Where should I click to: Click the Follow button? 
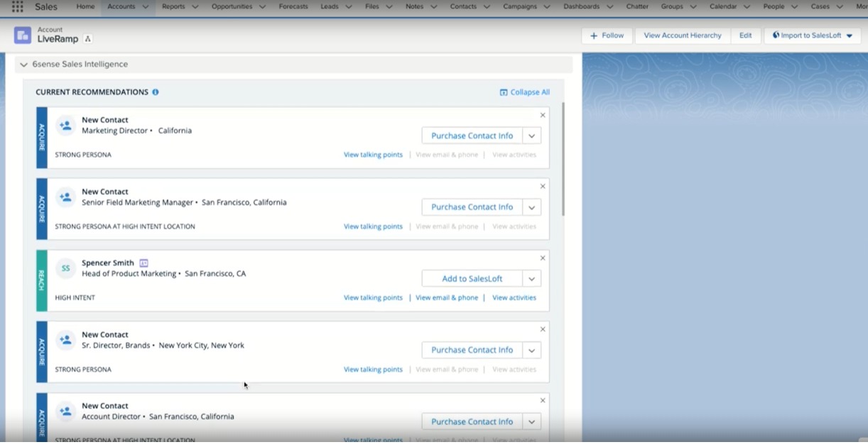tap(607, 35)
